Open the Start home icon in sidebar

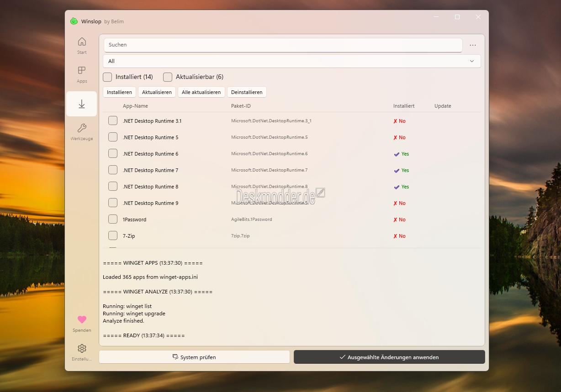coord(82,42)
